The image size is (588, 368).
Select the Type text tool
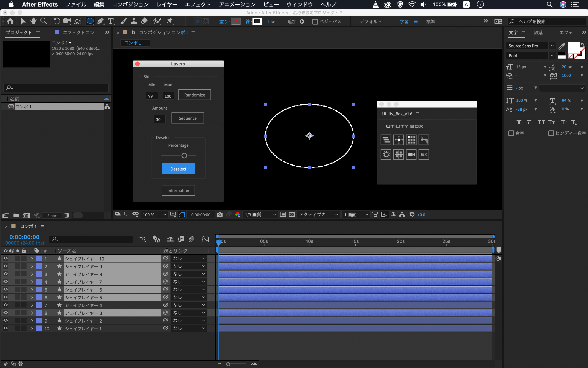[x=111, y=21]
